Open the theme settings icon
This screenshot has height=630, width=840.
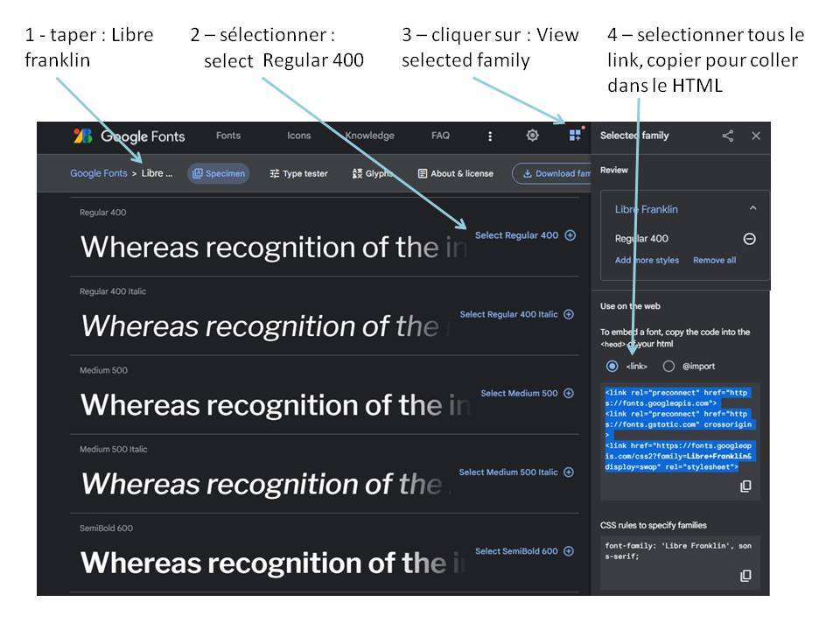tap(532, 136)
